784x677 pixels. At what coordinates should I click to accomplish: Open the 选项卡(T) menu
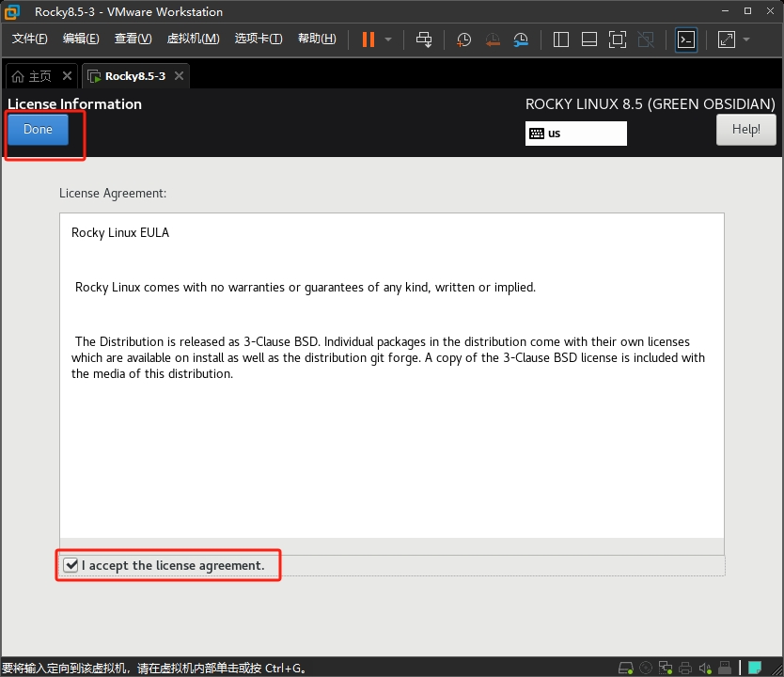(259, 39)
